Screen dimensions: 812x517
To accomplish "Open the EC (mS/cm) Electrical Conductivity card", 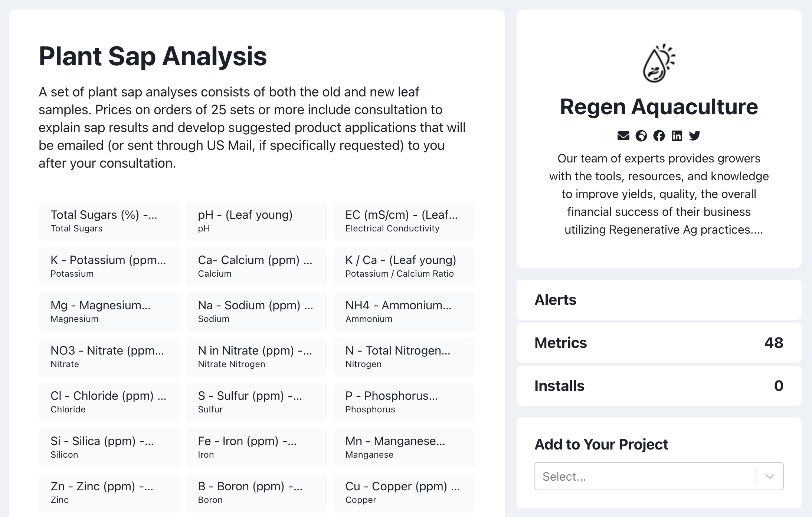I will (x=404, y=221).
